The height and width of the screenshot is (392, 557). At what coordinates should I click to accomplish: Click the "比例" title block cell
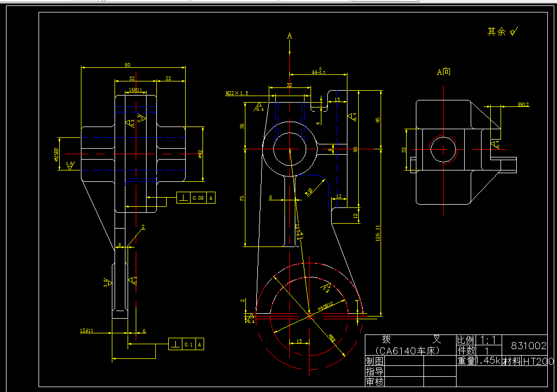pos(466,340)
